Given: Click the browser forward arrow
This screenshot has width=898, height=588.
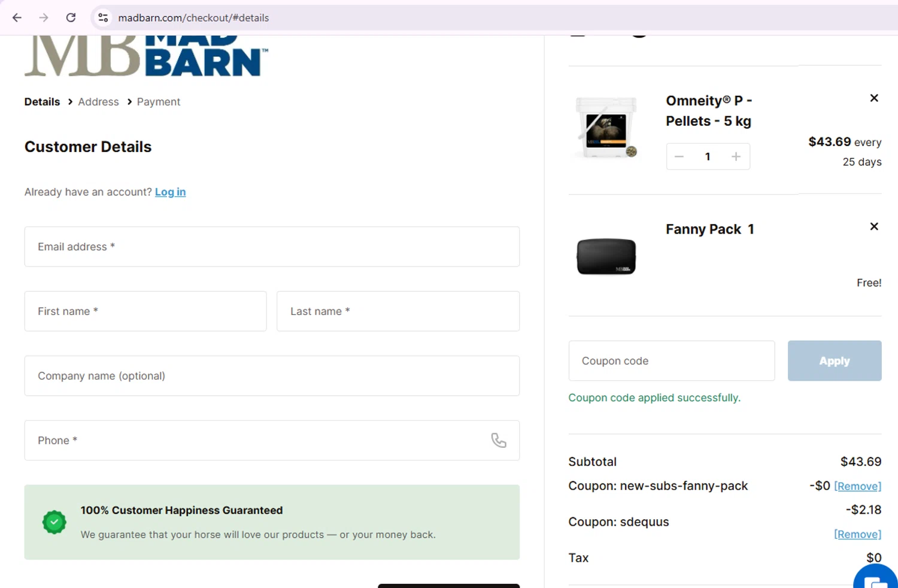Looking at the screenshot, I should coord(44,17).
